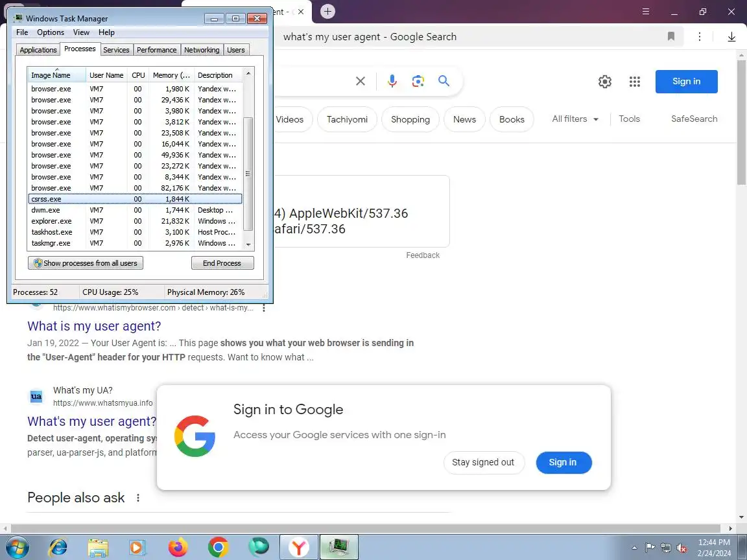Viewport: 747px width, 560px height.
Task: Sort processes by CPU column
Action: tap(138, 75)
